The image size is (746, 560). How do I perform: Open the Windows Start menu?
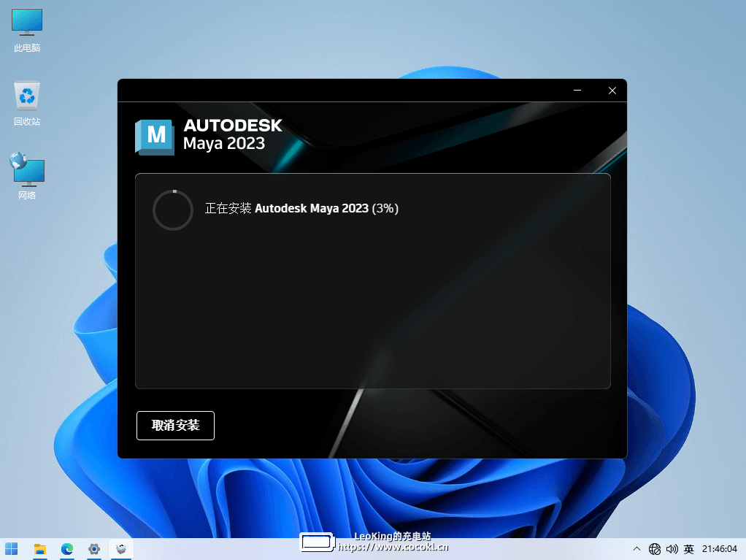(x=12, y=549)
